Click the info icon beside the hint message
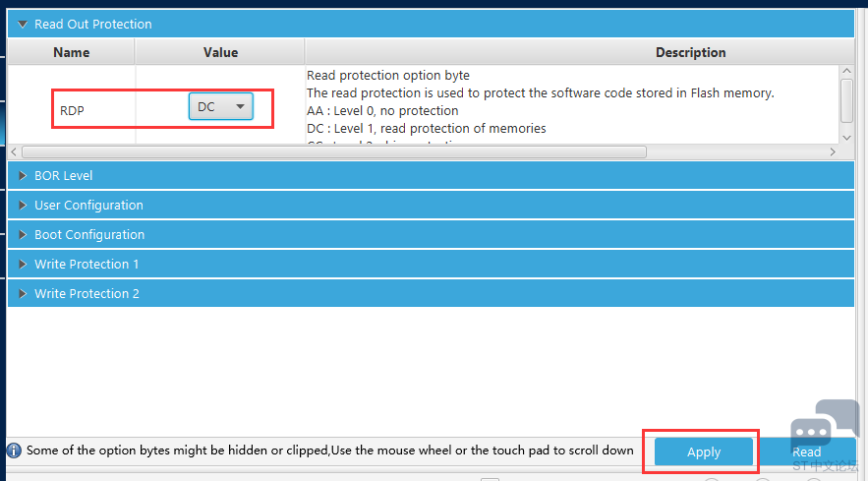The image size is (868, 481). pyautogui.click(x=14, y=451)
